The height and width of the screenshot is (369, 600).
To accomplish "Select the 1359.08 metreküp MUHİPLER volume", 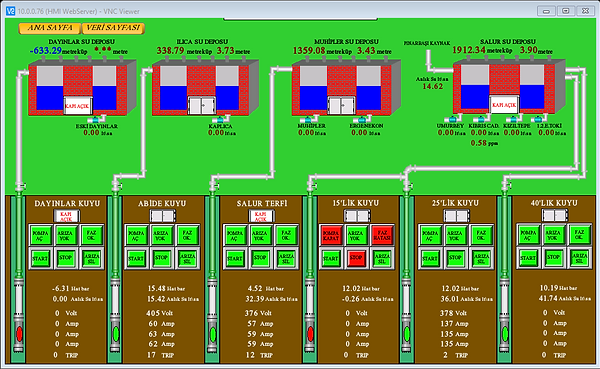I will point(309,51).
